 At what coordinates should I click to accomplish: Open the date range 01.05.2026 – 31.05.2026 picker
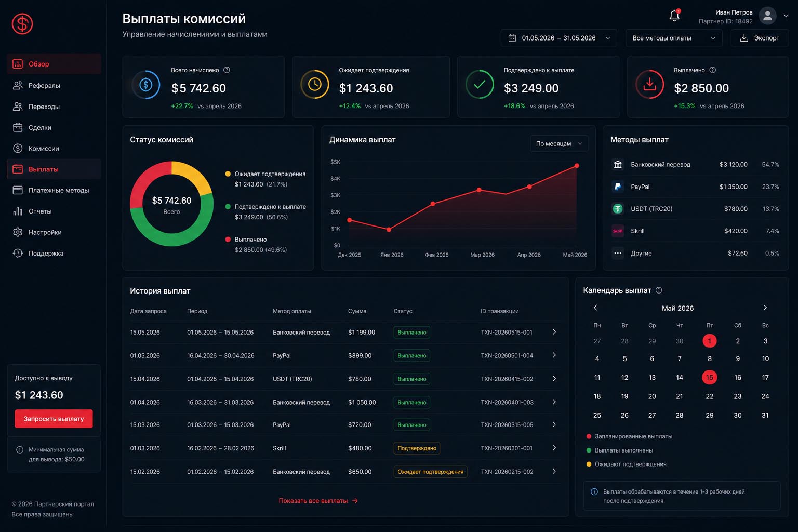tap(559, 38)
